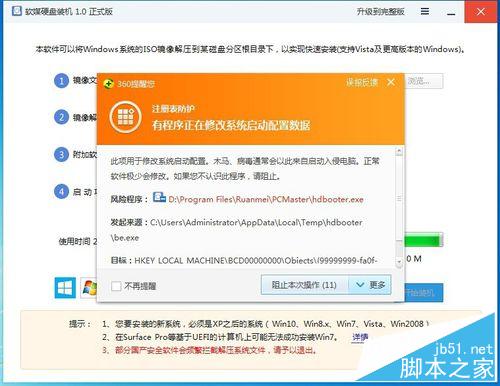Select the Windows 7 flag logo icon
The image size is (500, 386).
(x=89, y=288)
